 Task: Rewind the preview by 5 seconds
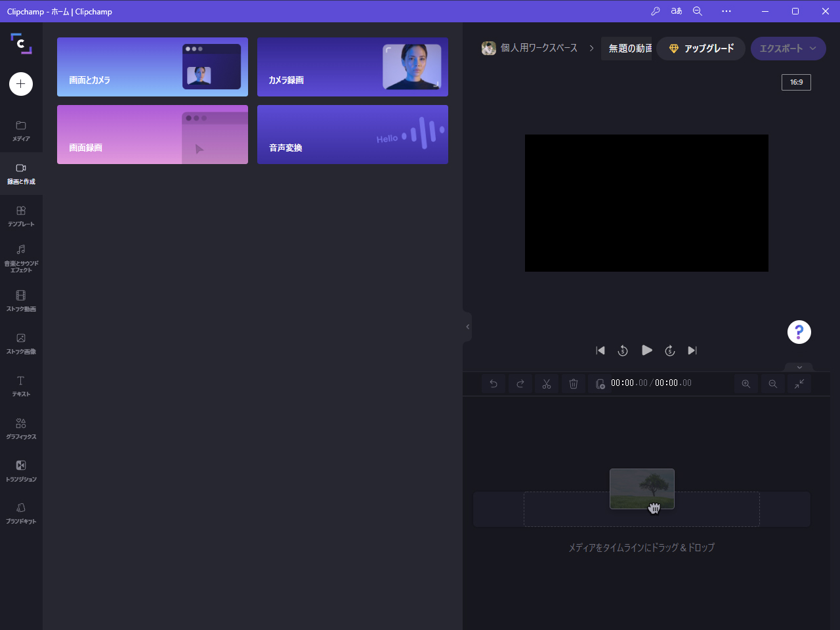point(623,350)
